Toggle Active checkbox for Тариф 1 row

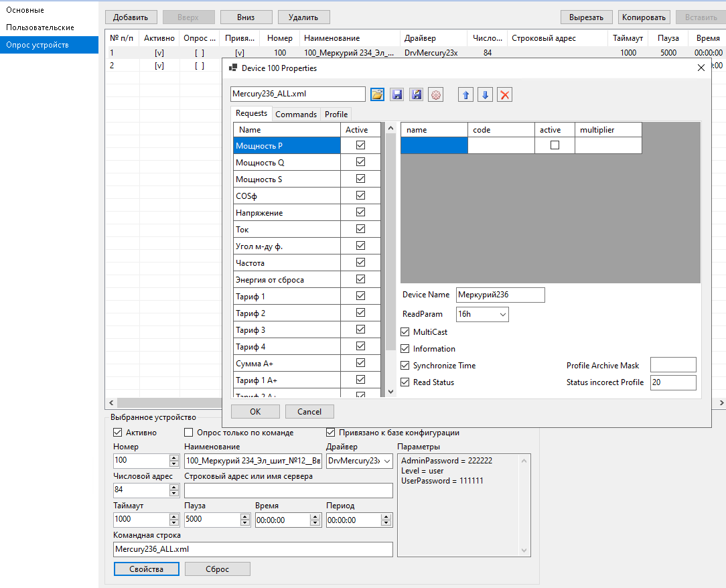361,296
